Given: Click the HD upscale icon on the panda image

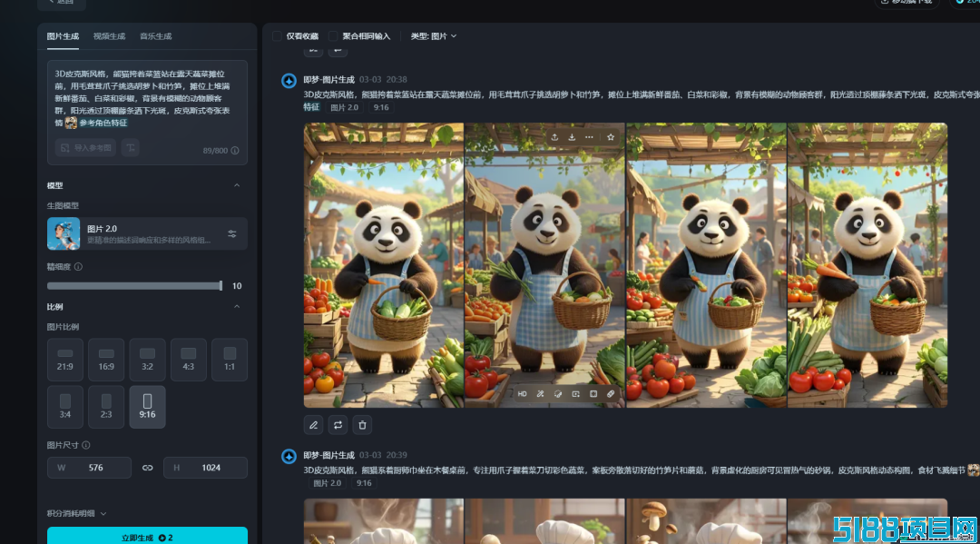Looking at the screenshot, I should (x=523, y=394).
